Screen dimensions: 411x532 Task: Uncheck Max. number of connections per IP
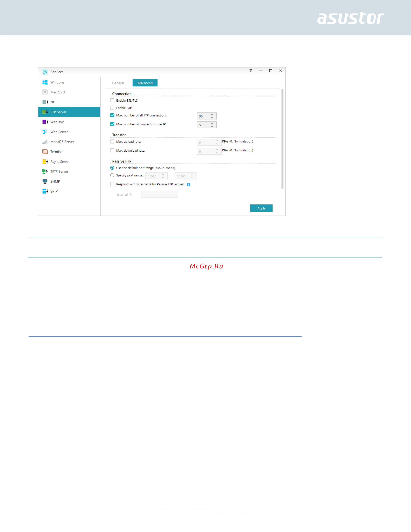coord(112,124)
